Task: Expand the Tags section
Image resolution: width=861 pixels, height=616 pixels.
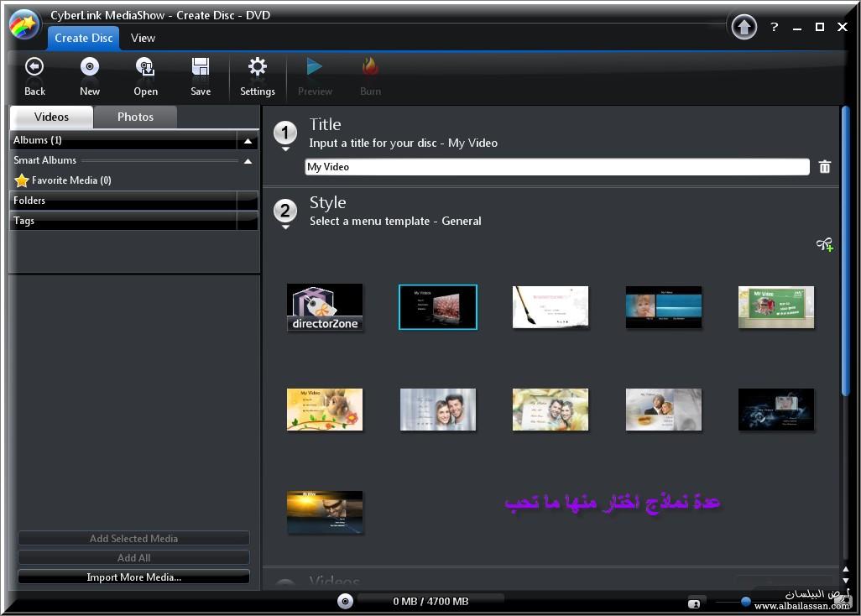Action: tap(133, 221)
